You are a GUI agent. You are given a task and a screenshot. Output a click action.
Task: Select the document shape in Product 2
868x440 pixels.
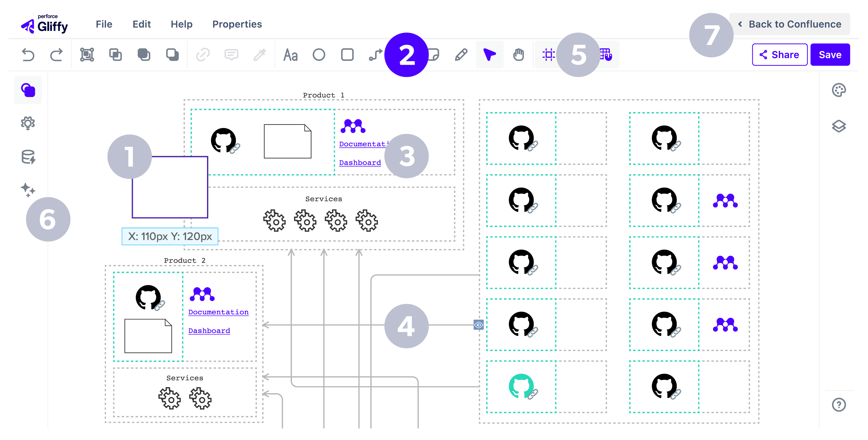tap(148, 336)
